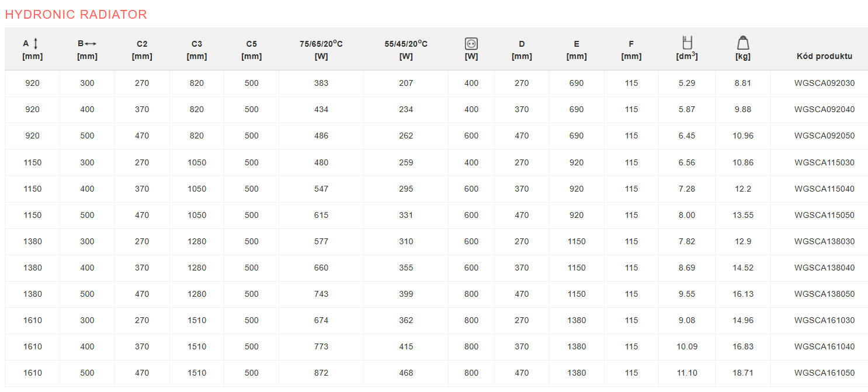Click the 75/65/20°C column header
The height and width of the screenshot is (392, 868).
click(321, 50)
